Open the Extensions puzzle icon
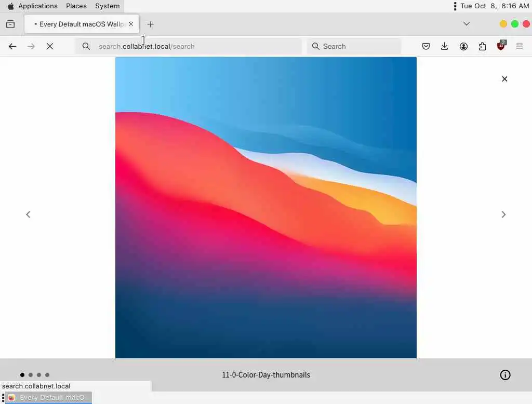Viewport: 532px width, 404px height. tap(482, 46)
